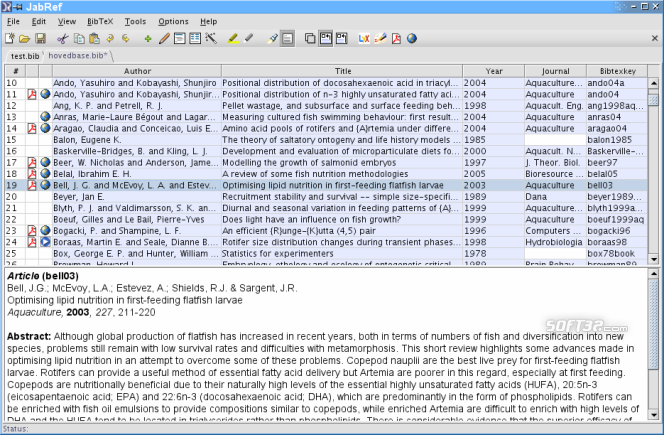This screenshot has width=664, height=435.
Task: Open the File menu
Action: (13, 22)
